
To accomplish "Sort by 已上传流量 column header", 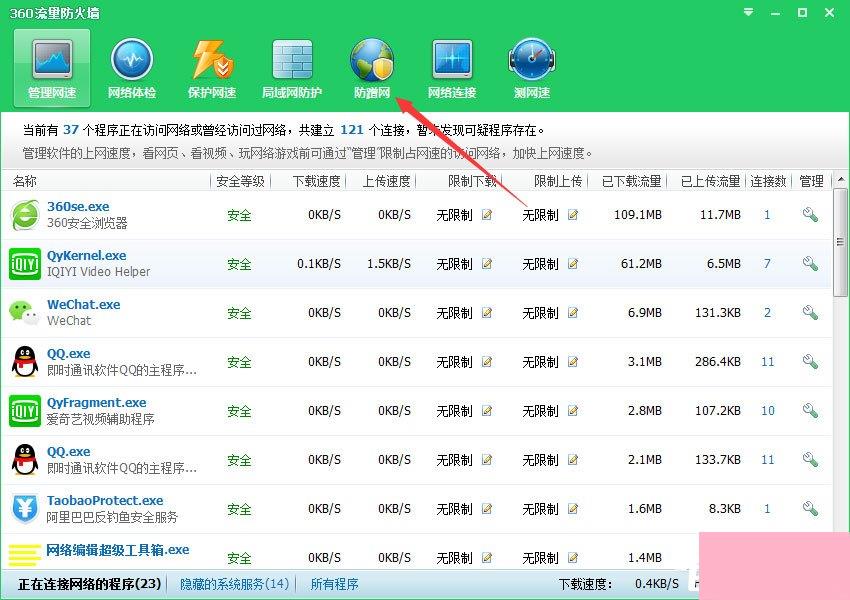I will (x=711, y=181).
